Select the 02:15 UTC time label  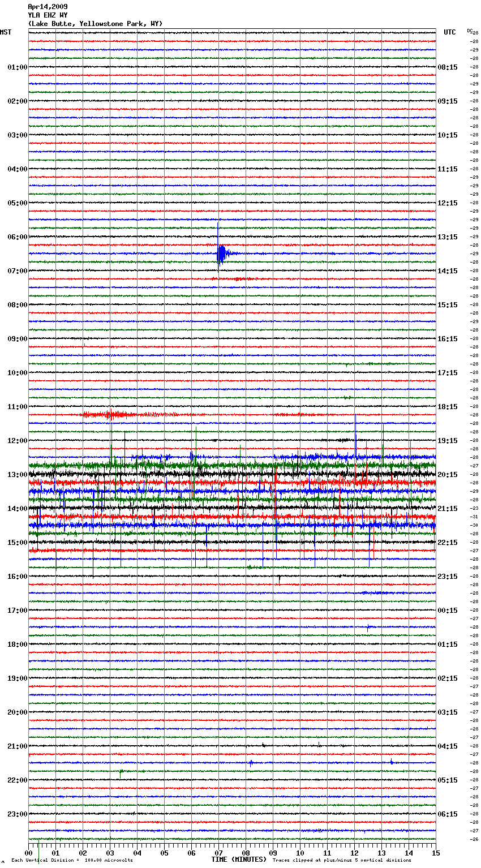(x=448, y=678)
